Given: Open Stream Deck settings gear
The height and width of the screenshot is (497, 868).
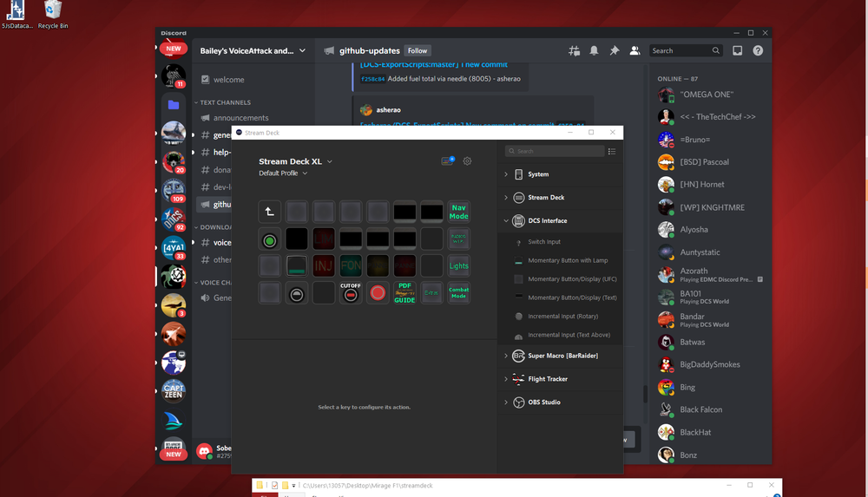Looking at the screenshot, I should coord(468,161).
